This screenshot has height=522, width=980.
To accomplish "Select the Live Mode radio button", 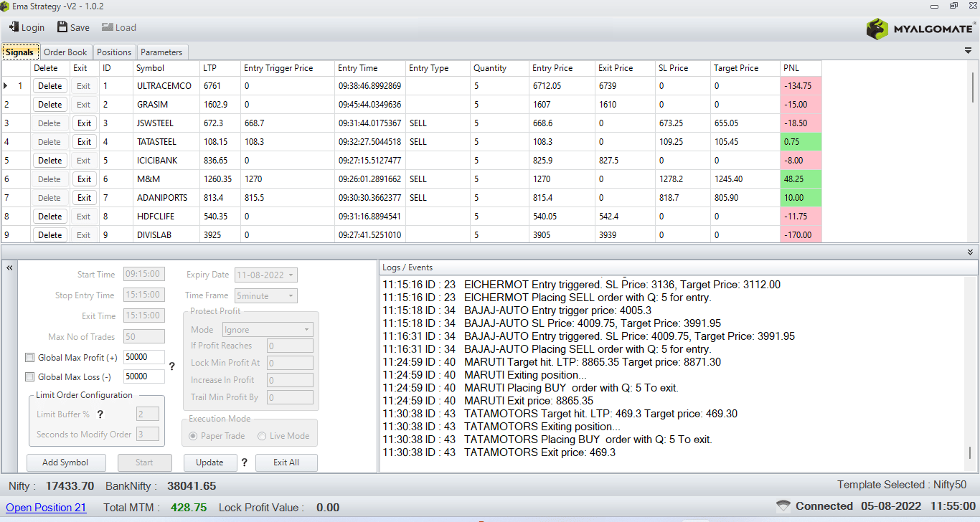I will [262, 436].
